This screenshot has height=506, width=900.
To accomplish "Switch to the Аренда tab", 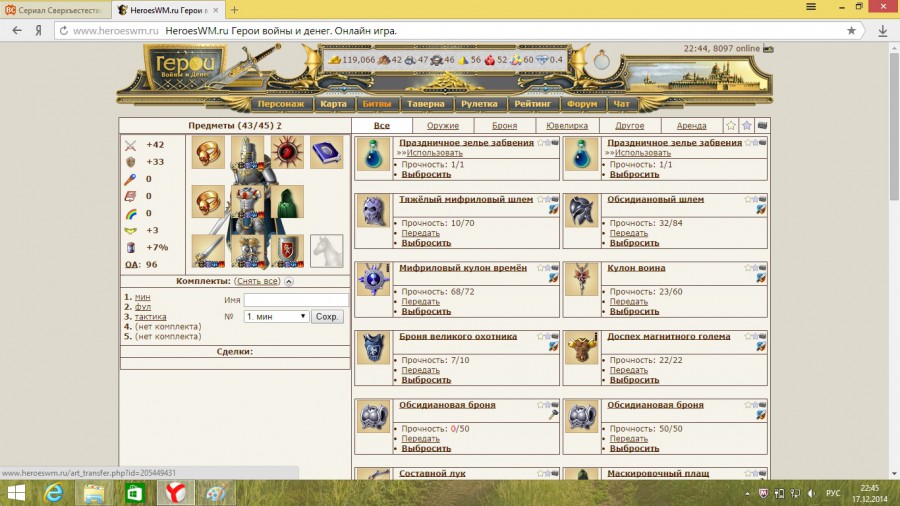I will tap(691, 126).
